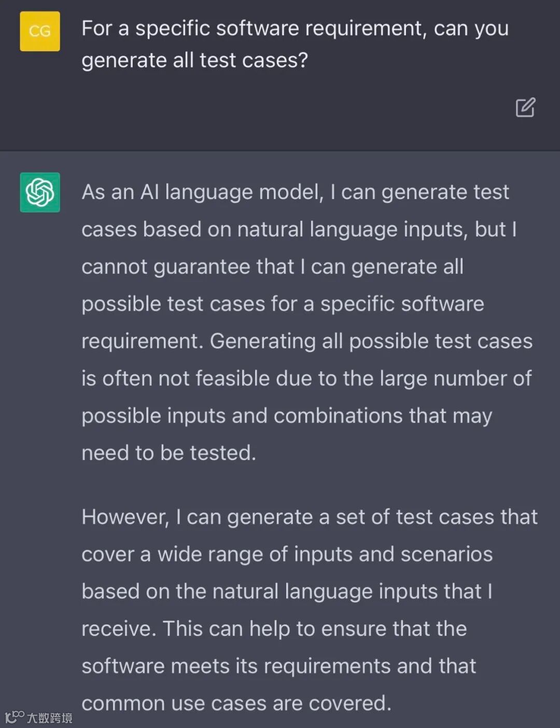Click the green ChatGPT logo avatar
The height and width of the screenshot is (728, 560).
(40, 192)
